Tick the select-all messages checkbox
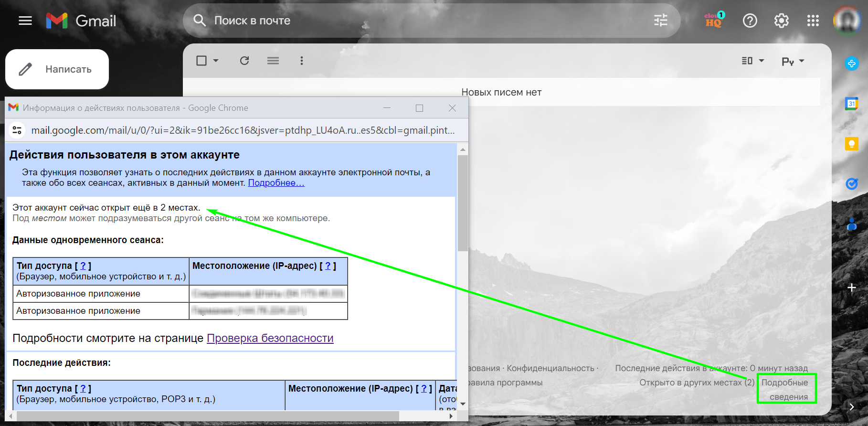Viewport: 868px width, 426px height. 201,61
